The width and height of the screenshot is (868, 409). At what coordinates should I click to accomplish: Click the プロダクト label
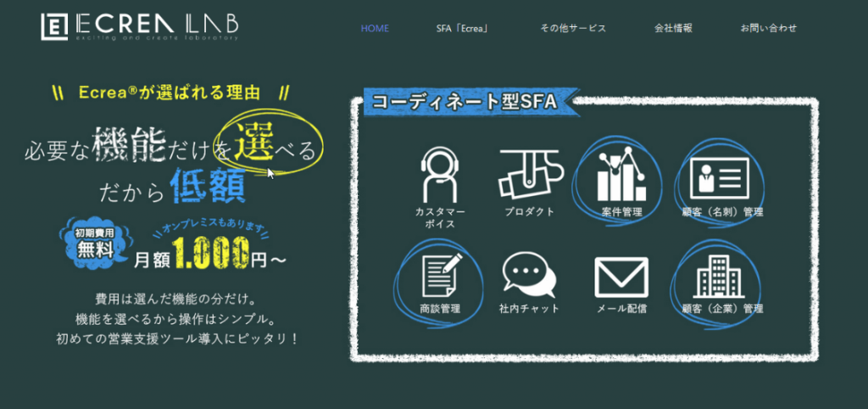coord(529,211)
